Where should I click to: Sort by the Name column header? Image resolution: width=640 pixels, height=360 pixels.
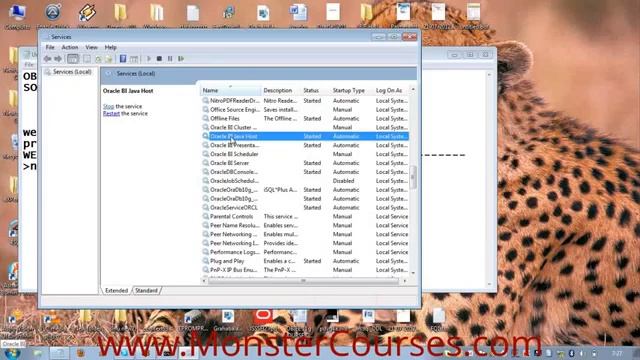231,90
